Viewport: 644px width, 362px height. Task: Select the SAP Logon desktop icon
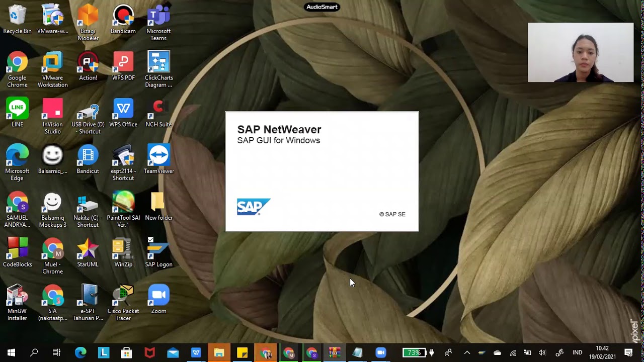pos(158,253)
